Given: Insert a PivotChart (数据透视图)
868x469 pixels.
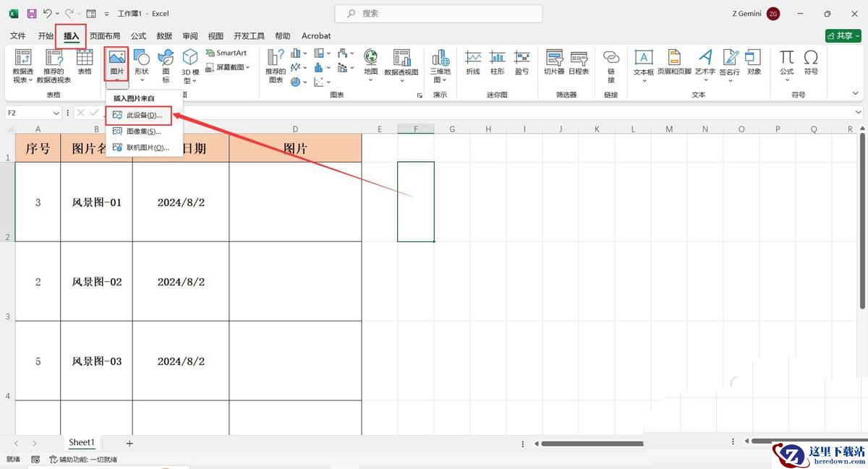Looking at the screenshot, I should click(x=401, y=66).
